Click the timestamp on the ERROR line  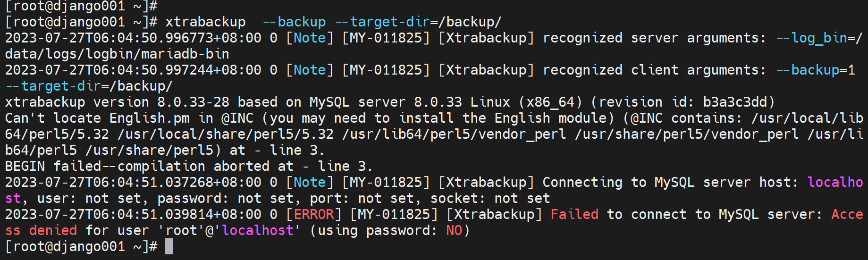click(x=133, y=214)
